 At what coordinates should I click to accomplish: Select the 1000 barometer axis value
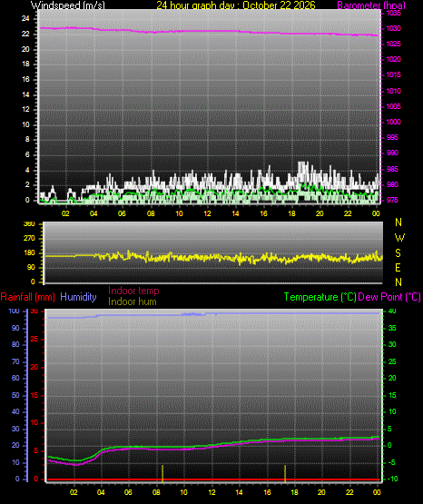(394, 123)
